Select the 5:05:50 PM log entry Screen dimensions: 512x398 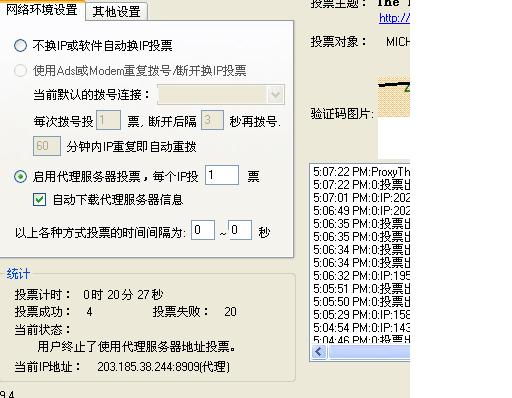point(361,302)
